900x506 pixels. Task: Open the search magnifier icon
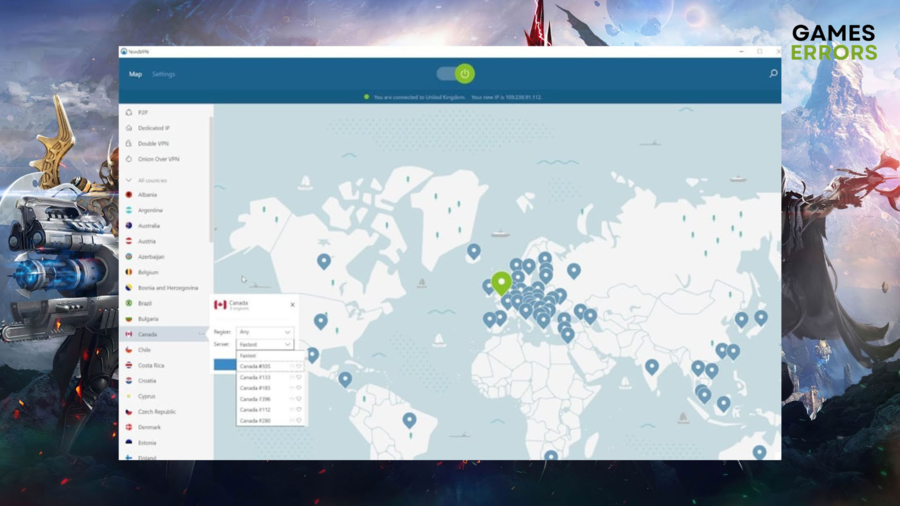click(x=773, y=74)
